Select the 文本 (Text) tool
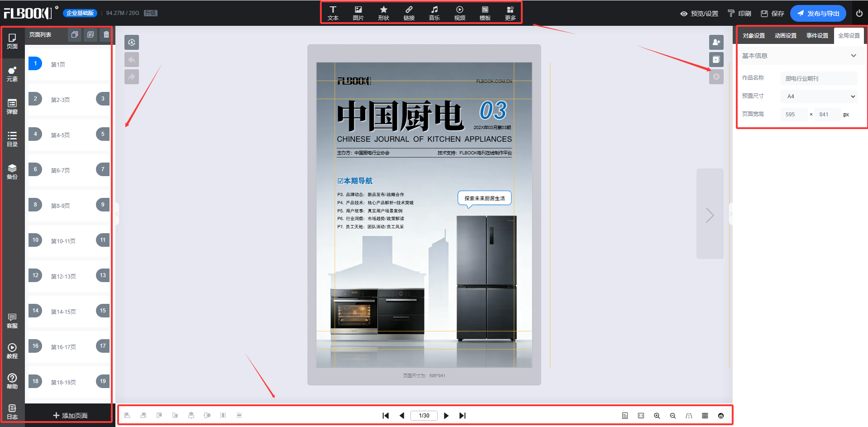This screenshot has height=427, width=868. (x=333, y=13)
